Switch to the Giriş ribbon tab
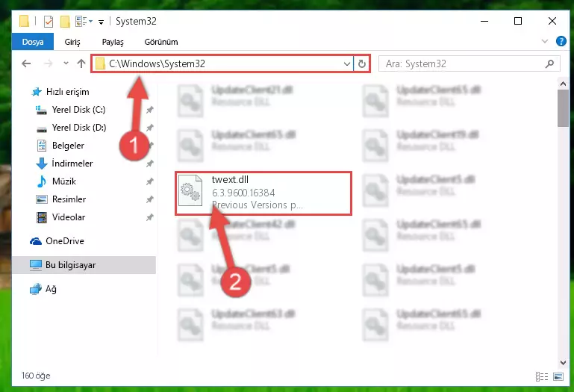This screenshot has width=574, height=392. tap(72, 42)
